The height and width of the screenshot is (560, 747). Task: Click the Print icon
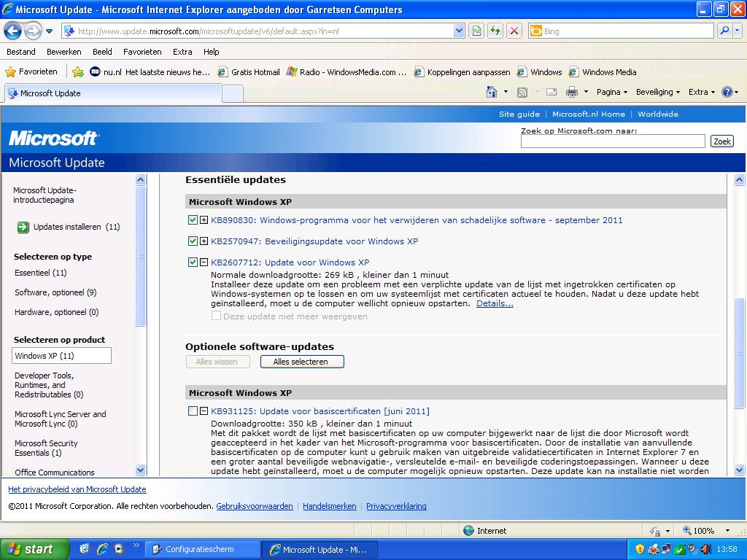click(572, 93)
